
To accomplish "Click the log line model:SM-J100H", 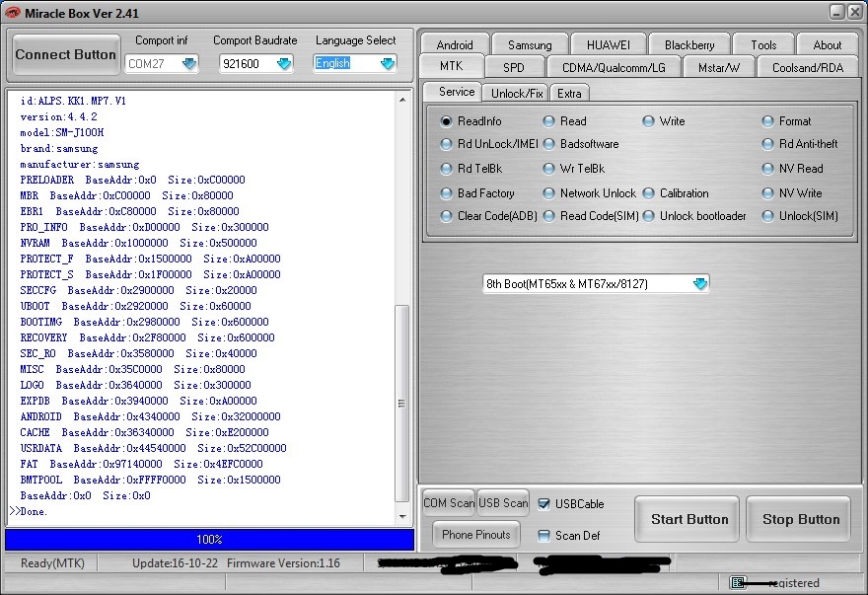I will [61, 132].
